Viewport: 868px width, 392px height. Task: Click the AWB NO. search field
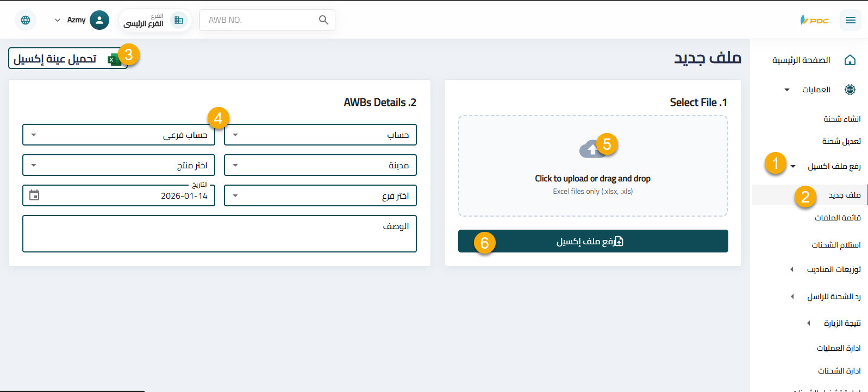(x=260, y=20)
